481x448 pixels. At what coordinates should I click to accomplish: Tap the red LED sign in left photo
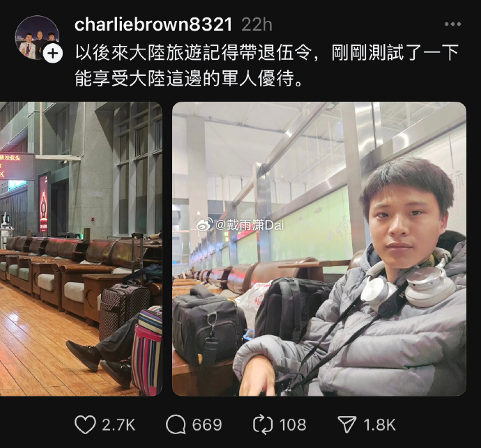(x=17, y=166)
